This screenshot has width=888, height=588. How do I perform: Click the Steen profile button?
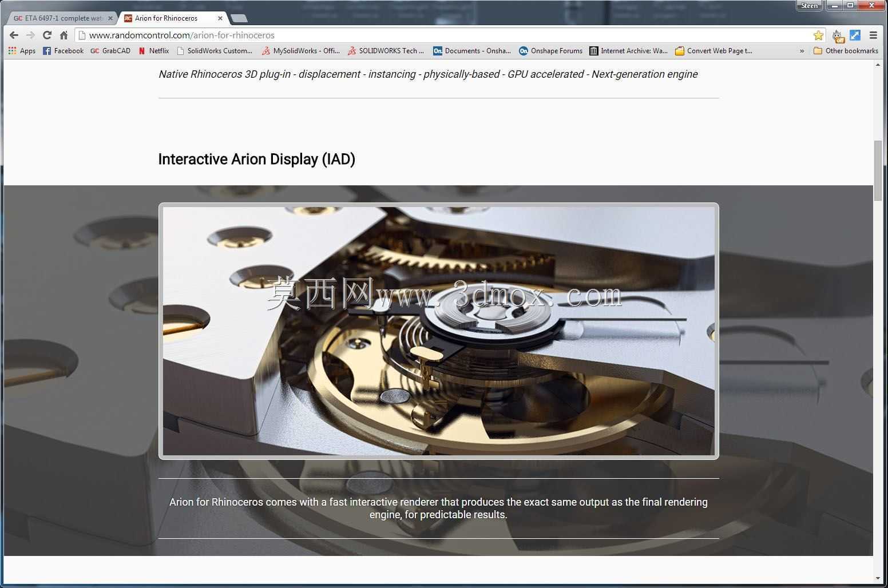click(809, 5)
